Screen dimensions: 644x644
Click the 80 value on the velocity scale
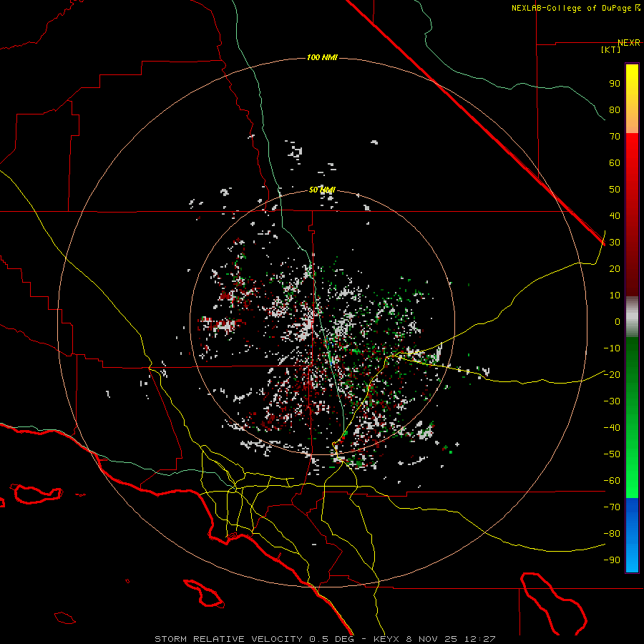coord(615,109)
